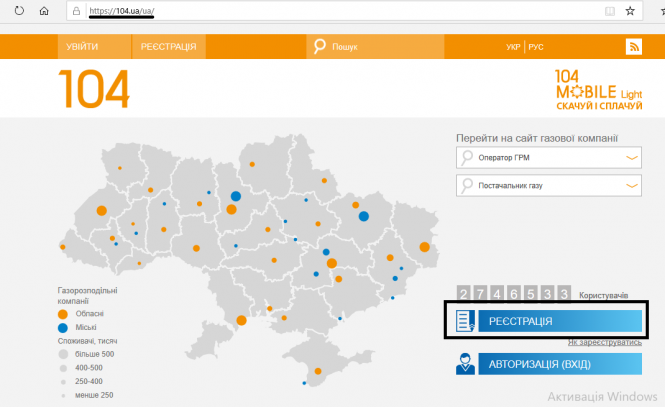
Task: Click the АВТОРИЗАЦІЯ (ВХІД) button
Action: pos(560,364)
